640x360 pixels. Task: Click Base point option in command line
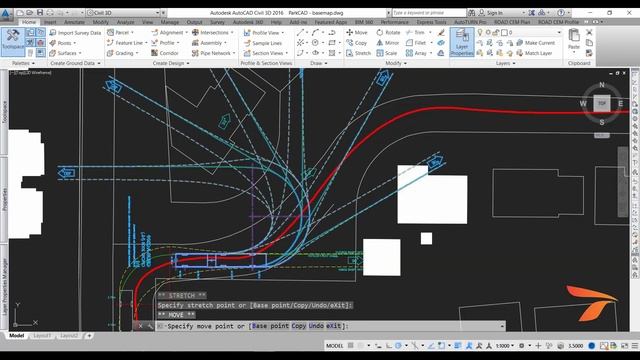coord(270,326)
